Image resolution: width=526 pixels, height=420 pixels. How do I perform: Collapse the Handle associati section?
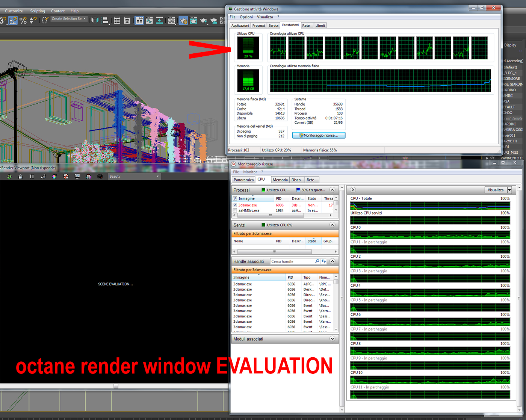pyautogui.click(x=332, y=261)
